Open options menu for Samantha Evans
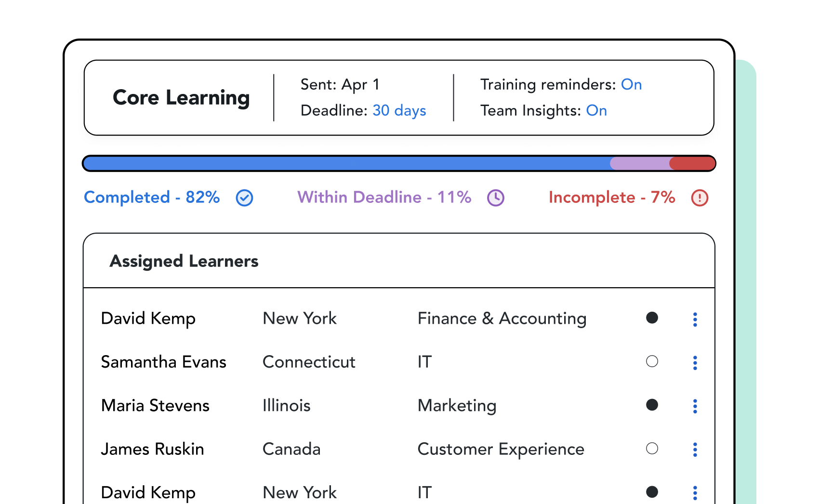 695,362
